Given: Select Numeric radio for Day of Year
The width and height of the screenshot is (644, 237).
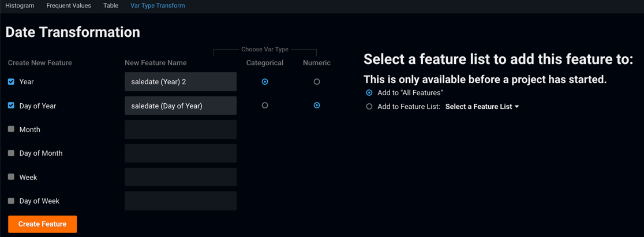Looking at the screenshot, I should pos(317,106).
